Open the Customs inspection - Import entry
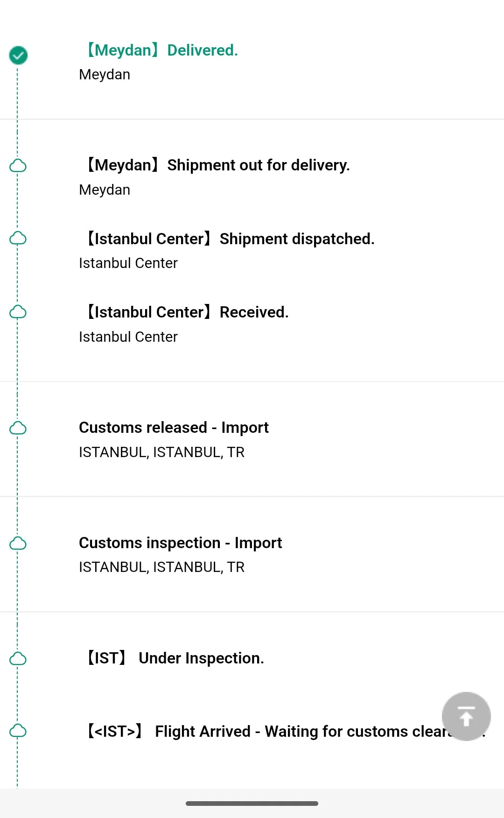Screen dimensions: 504x818 (x=180, y=543)
